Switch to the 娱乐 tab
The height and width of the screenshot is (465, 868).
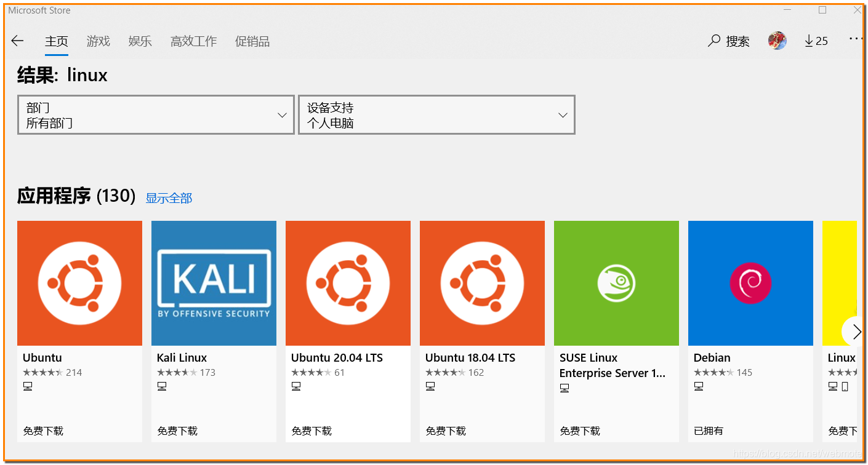click(140, 41)
